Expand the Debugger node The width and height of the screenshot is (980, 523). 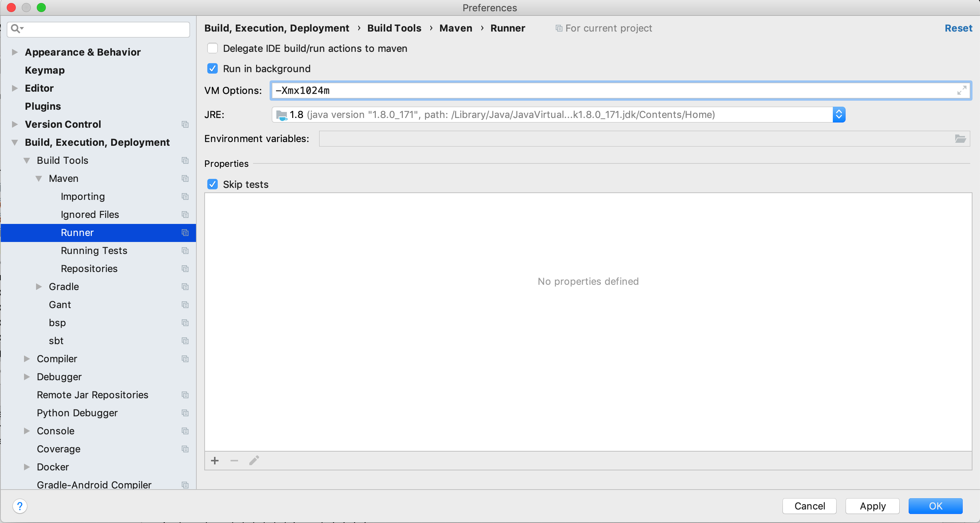pos(27,377)
